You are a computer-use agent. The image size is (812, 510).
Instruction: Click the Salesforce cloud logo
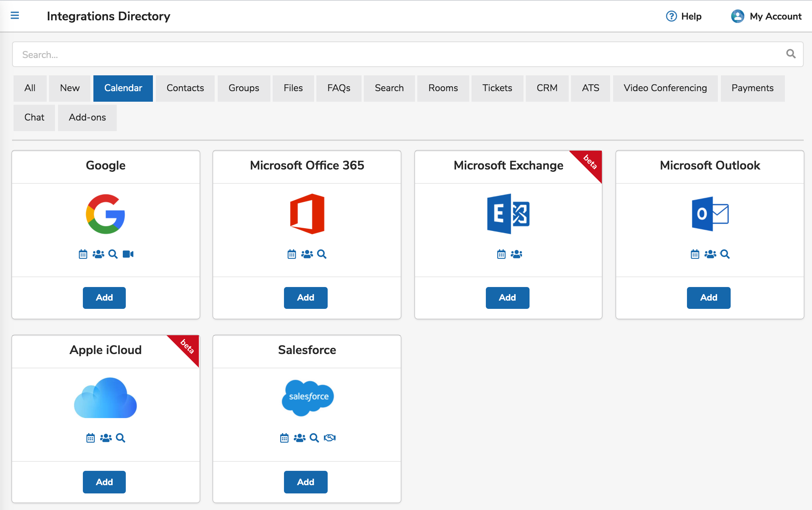point(308,398)
